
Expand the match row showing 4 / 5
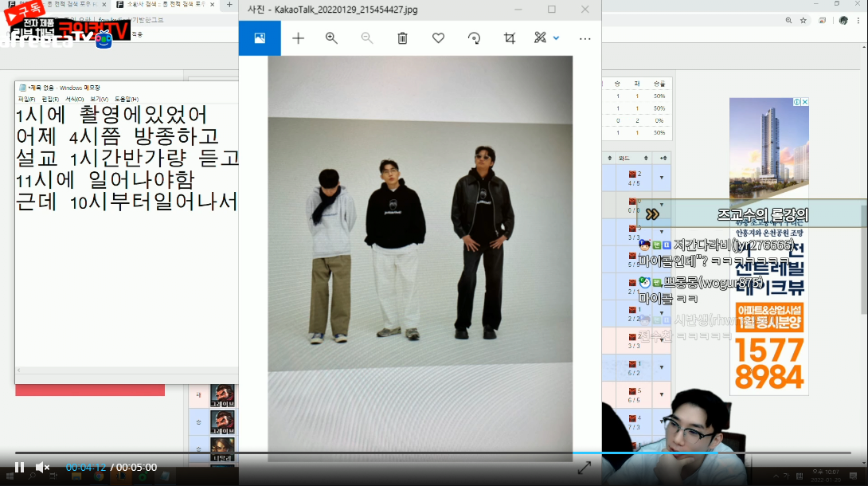662,178
